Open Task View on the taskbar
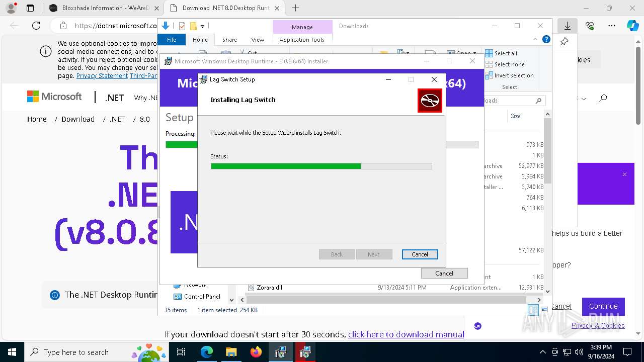The width and height of the screenshot is (644, 362). pyautogui.click(x=181, y=352)
